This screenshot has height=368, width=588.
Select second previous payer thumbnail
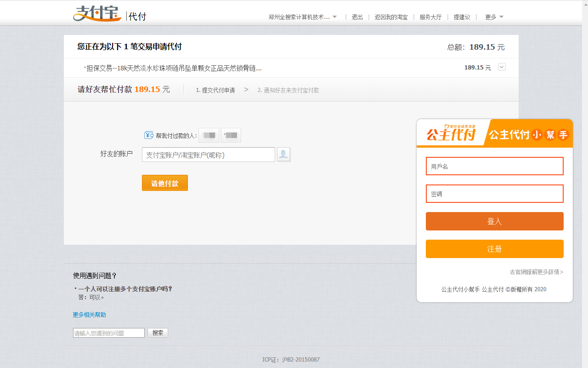pos(231,135)
